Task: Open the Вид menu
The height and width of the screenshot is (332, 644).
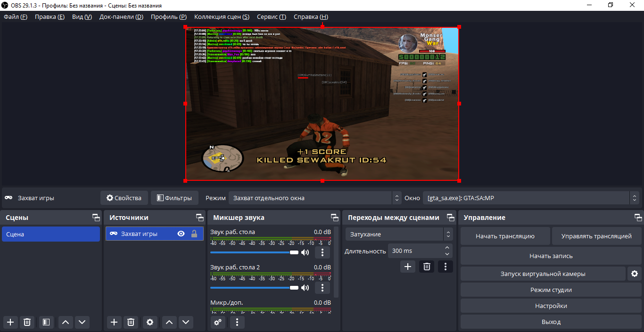Action: coord(82,17)
